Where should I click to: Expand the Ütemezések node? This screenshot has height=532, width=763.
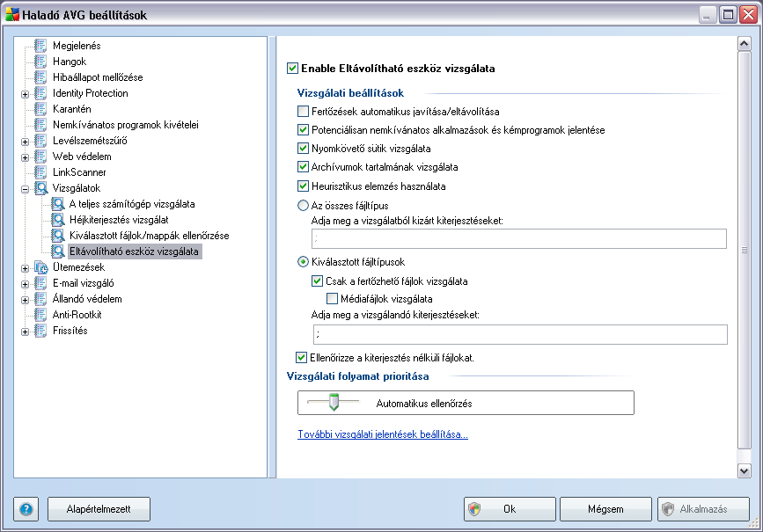[26, 268]
